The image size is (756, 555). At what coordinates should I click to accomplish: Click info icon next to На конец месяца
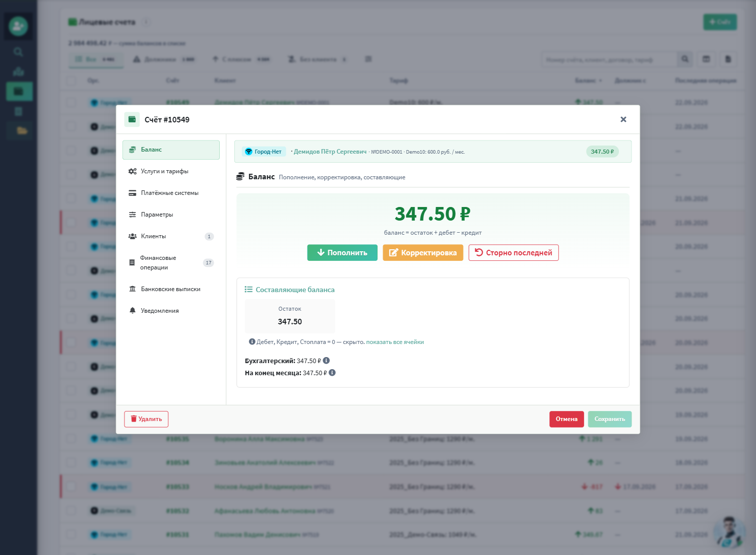pyautogui.click(x=332, y=373)
